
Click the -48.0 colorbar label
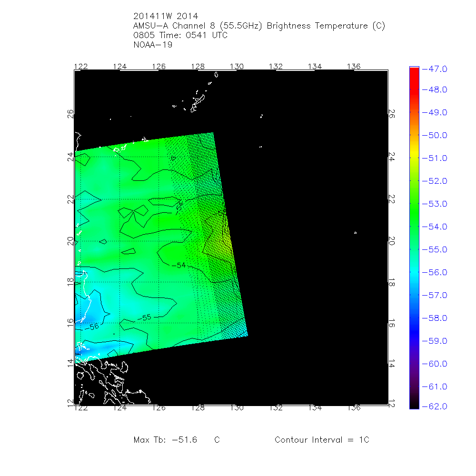(435, 90)
